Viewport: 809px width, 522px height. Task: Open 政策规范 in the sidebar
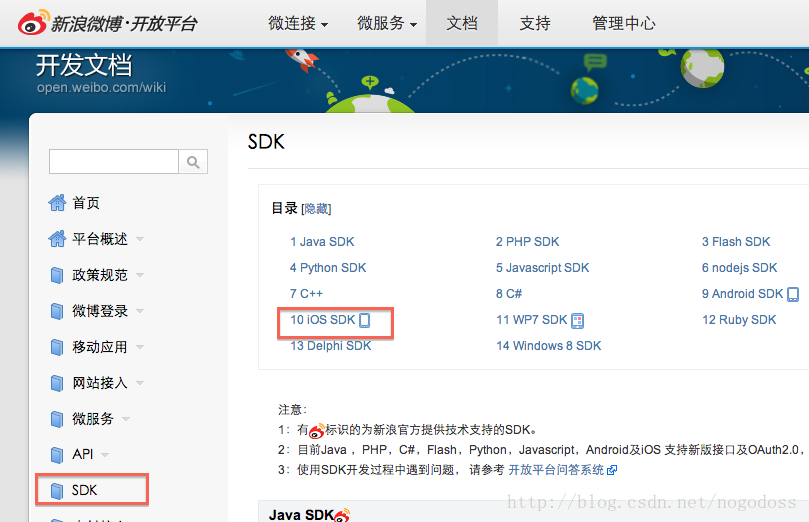click(x=100, y=275)
